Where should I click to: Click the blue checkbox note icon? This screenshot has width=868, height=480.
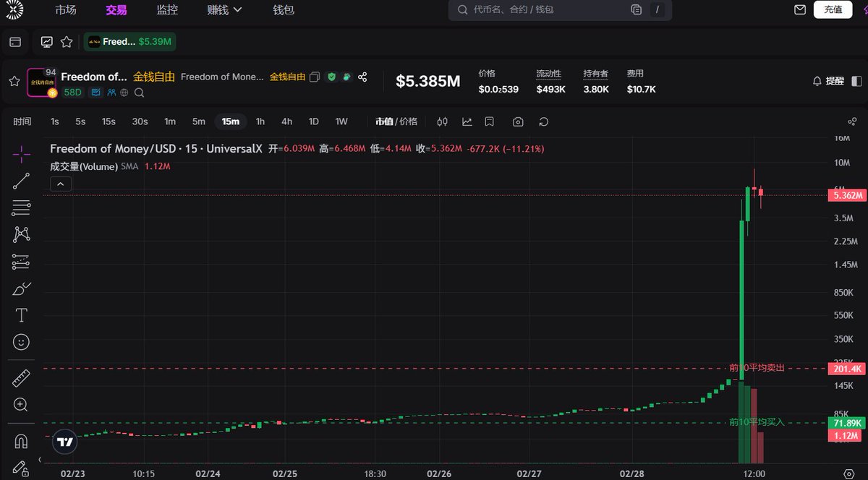(x=96, y=93)
